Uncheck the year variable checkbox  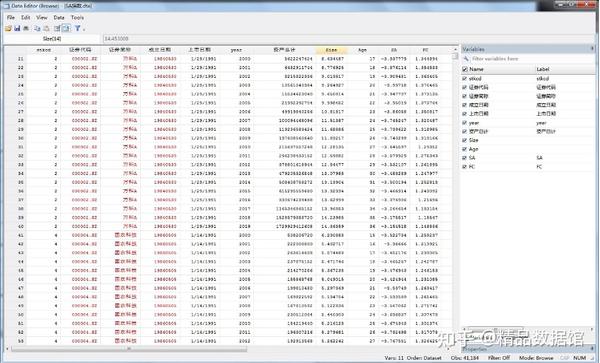pos(465,123)
